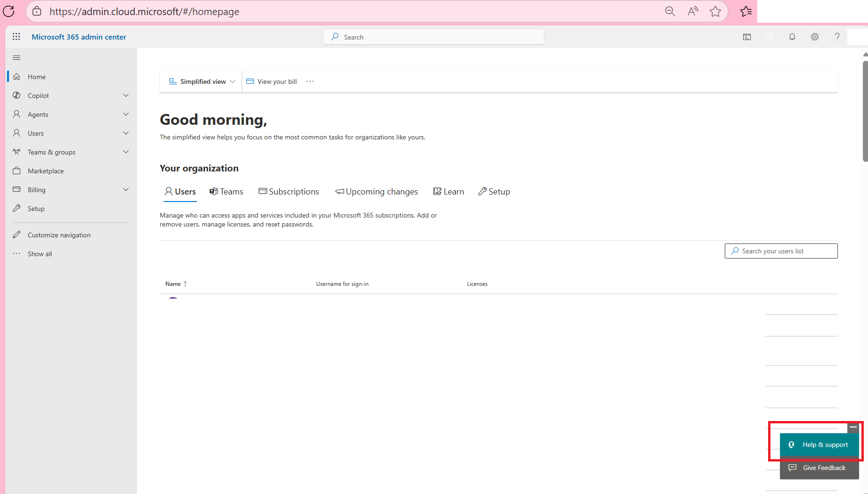
Task: Switch to the Setup tab
Action: point(494,192)
